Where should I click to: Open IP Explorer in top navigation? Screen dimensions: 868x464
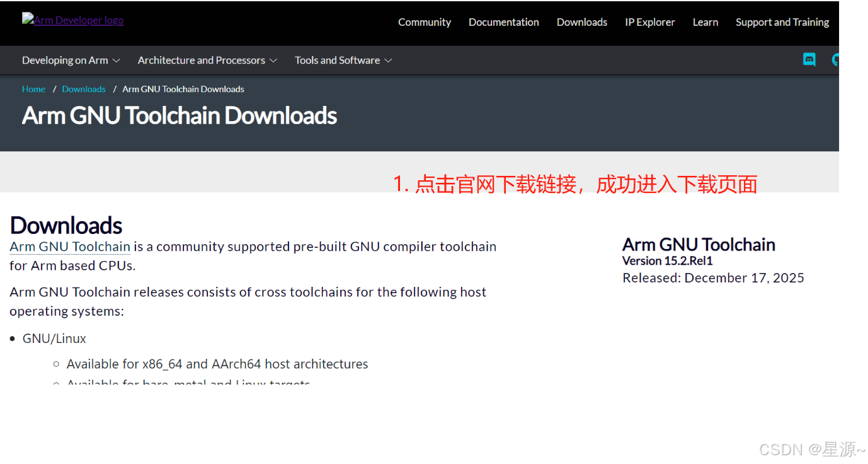pos(650,22)
